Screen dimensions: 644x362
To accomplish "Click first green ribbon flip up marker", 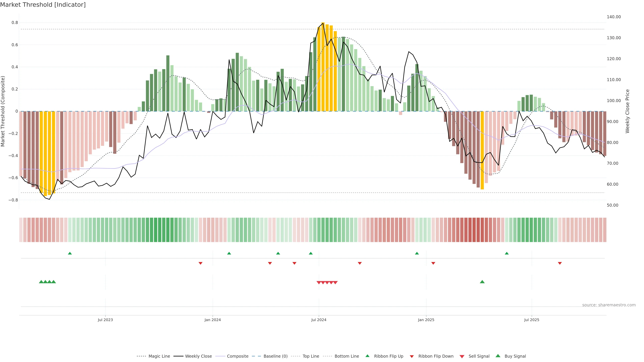I will point(70,253).
